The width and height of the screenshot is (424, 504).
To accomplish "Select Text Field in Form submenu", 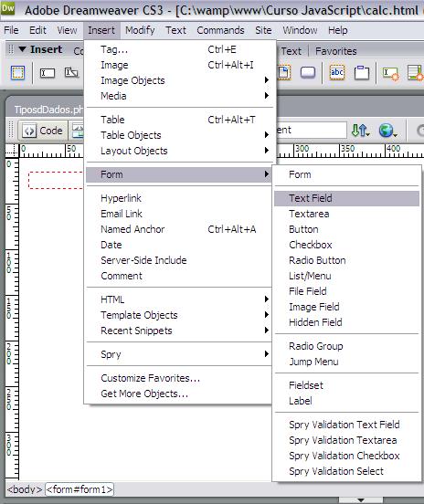I will coord(347,198).
